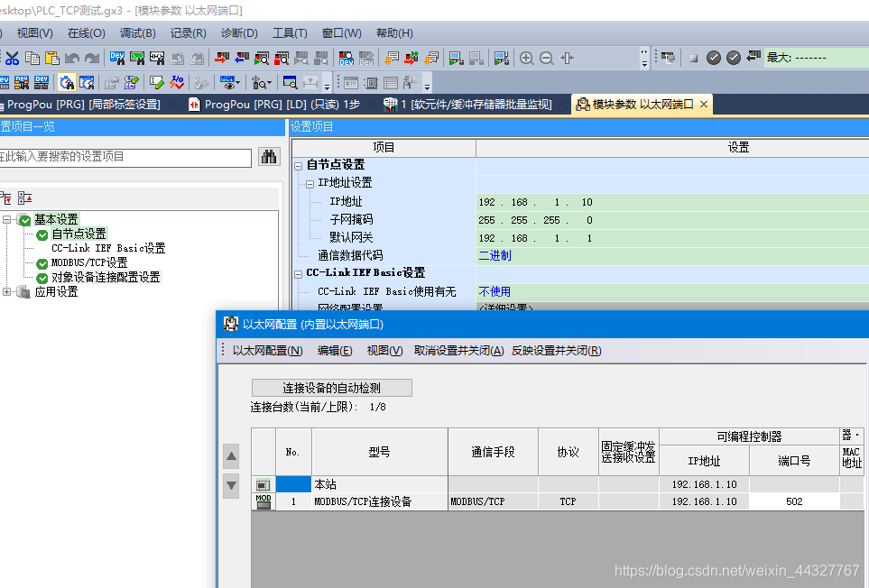Image resolution: width=869 pixels, height=588 pixels.
Task: Click the Copy icon in the toolbar
Action: [32, 58]
